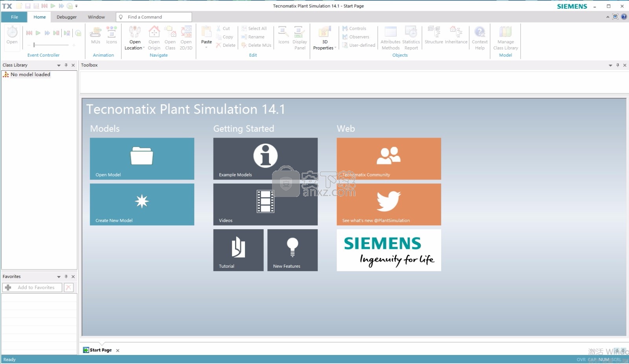Open the quick access toolbar customize dropdown
Screen dimensions: 629x364
tap(76, 6)
